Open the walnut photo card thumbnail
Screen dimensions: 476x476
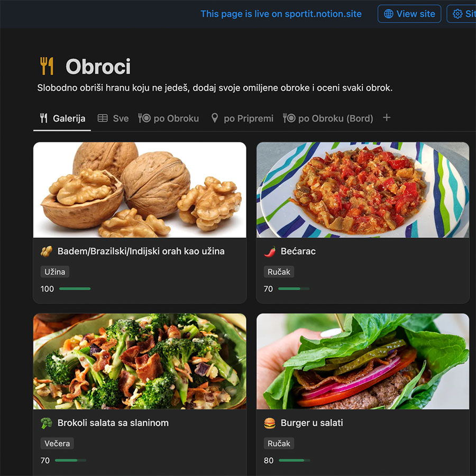tap(140, 190)
